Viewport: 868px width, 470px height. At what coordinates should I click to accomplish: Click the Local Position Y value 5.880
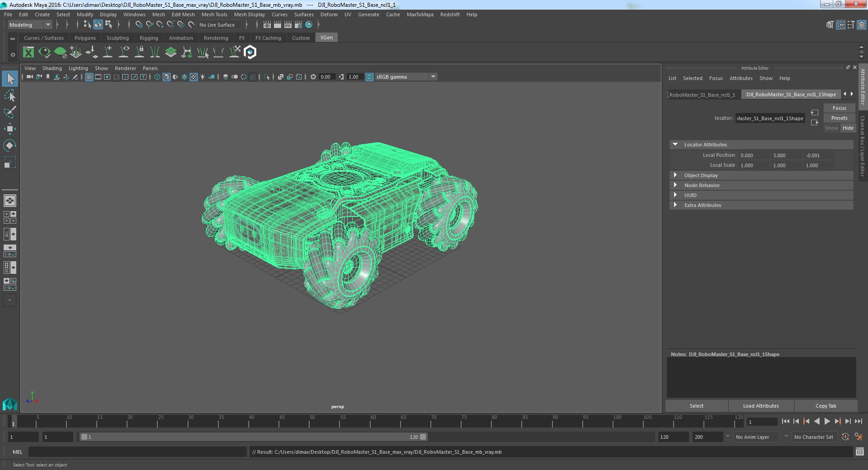point(786,155)
